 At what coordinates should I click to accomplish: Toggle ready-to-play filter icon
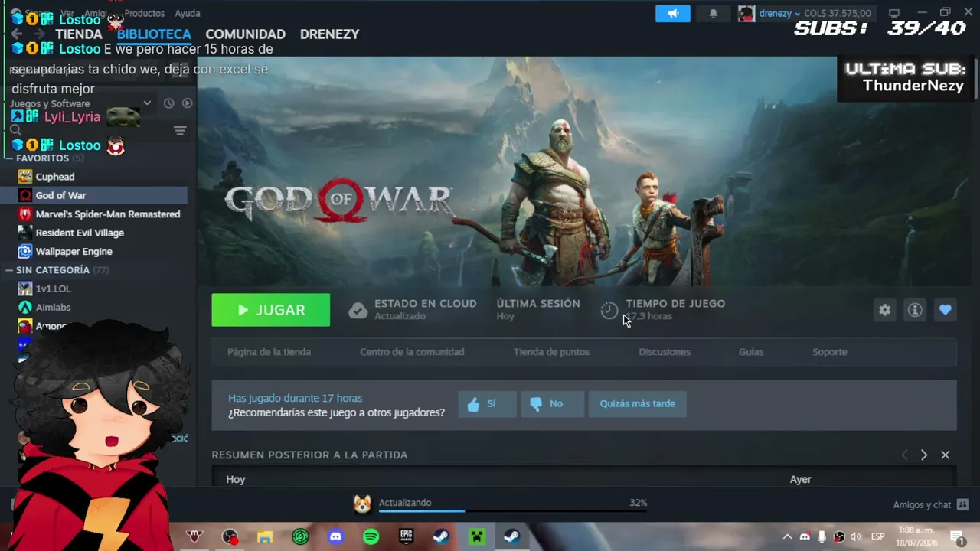pyautogui.click(x=187, y=103)
